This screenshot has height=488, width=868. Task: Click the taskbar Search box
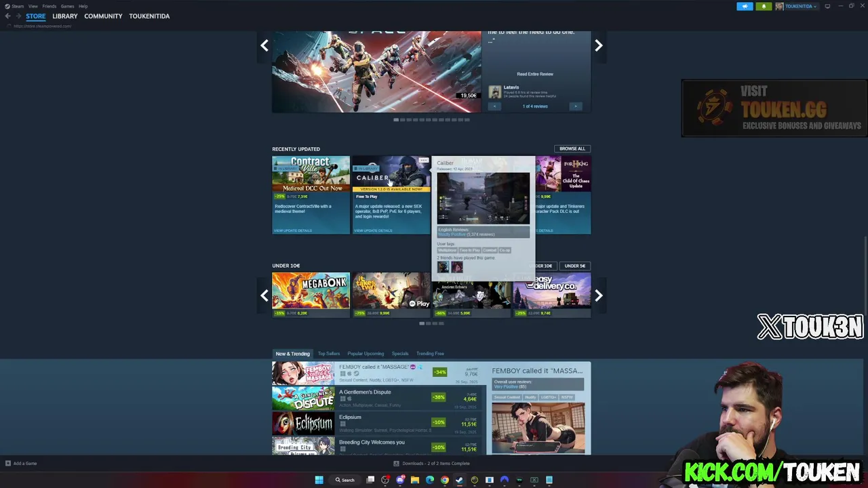345,480
